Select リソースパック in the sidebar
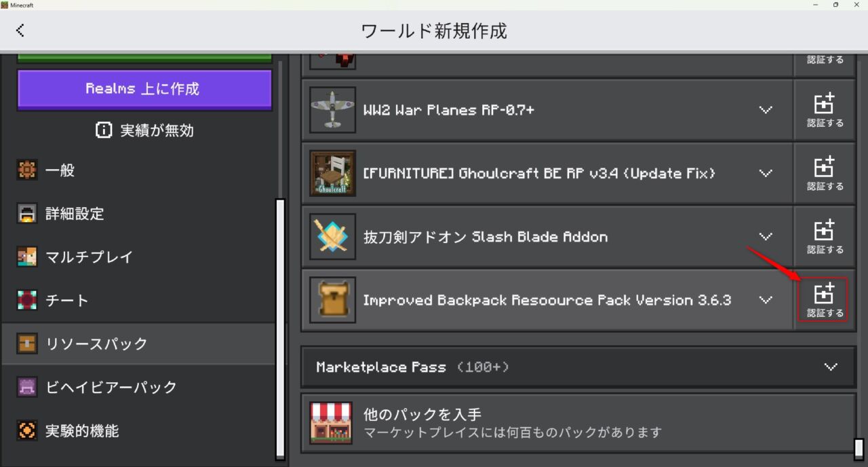 pyautogui.click(x=138, y=343)
